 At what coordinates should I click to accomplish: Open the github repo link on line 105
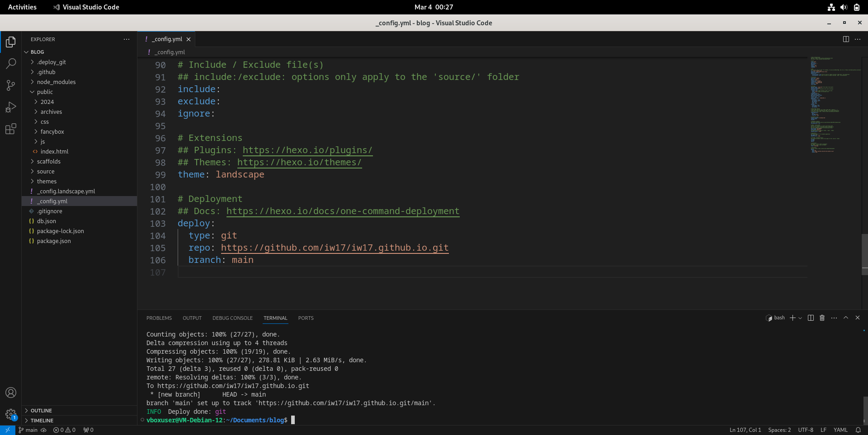click(335, 248)
